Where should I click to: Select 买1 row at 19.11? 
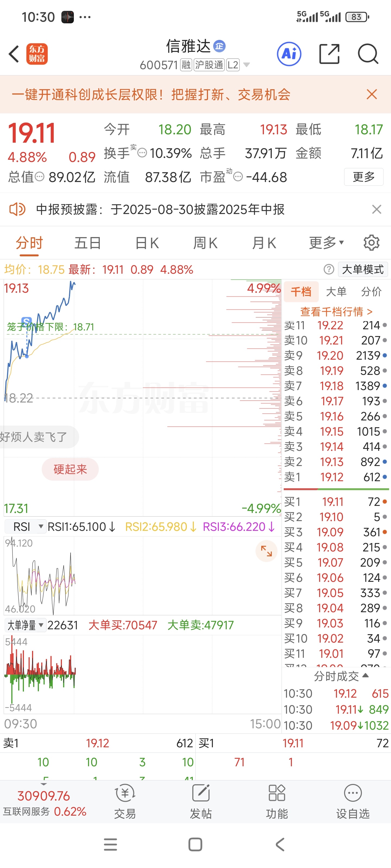[336, 502]
